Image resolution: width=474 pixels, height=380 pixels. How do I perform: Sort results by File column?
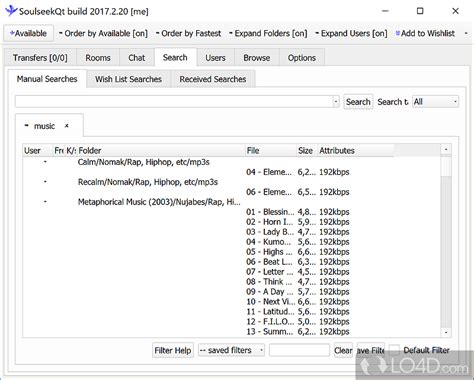271,151
